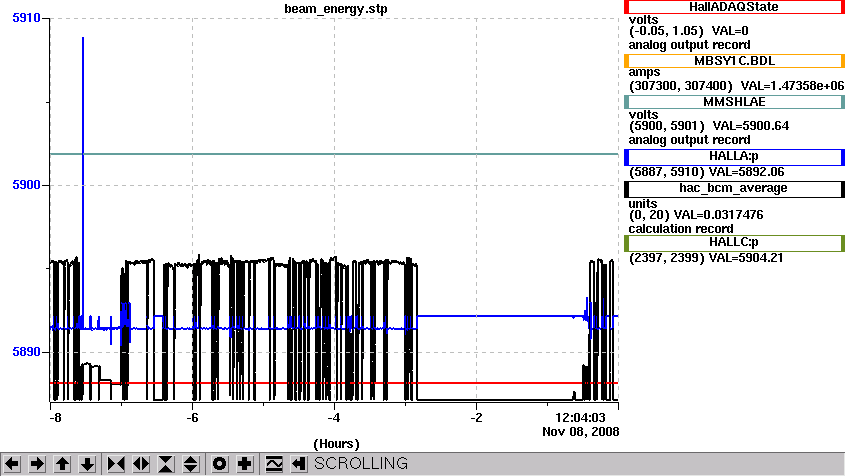845x476 pixels.
Task: Click the pan left arrow button
Action: coord(12,464)
